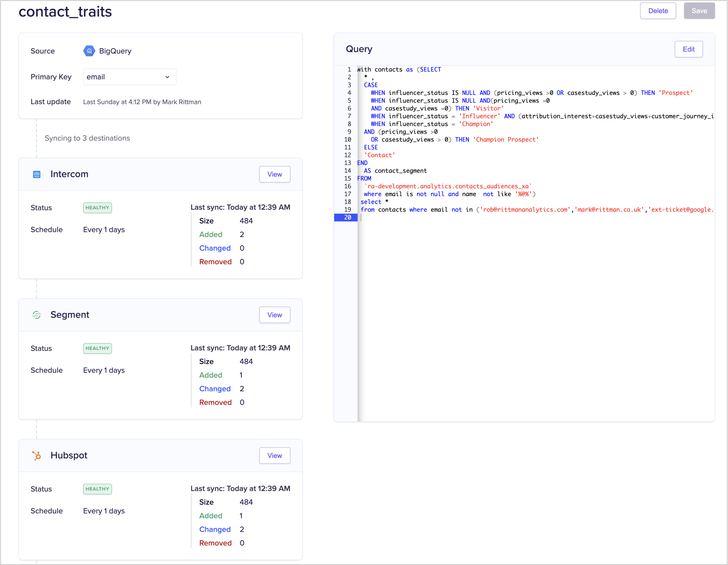Click the BigQuery source icon
Viewport: 728px width, 565px height.
pyautogui.click(x=89, y=51)
